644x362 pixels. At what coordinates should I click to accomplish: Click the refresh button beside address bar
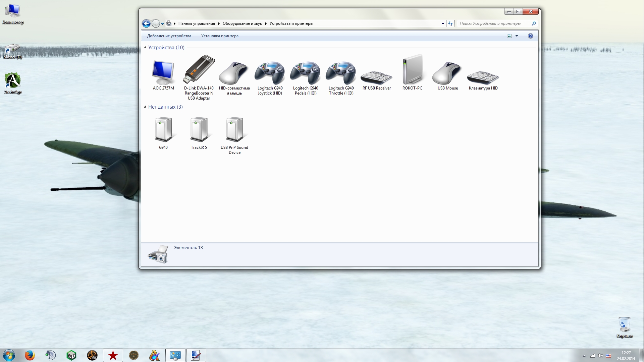tap(450, 23)
